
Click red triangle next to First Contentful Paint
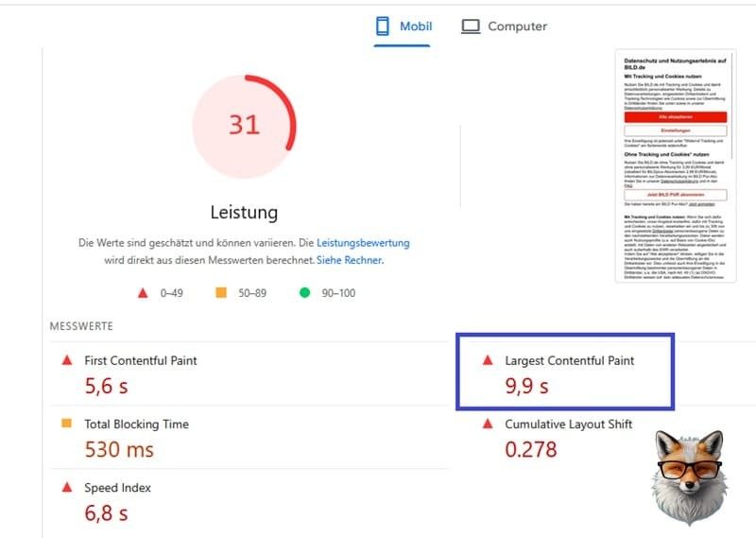(x=66, y=360)
